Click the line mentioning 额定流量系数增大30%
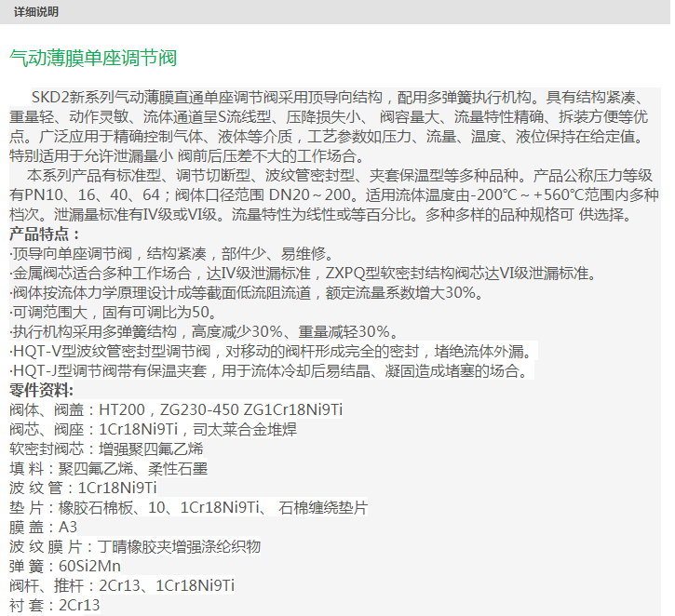The height and width of the screenshot is (616, 675). pyautogui.click(x=246, y=293)
